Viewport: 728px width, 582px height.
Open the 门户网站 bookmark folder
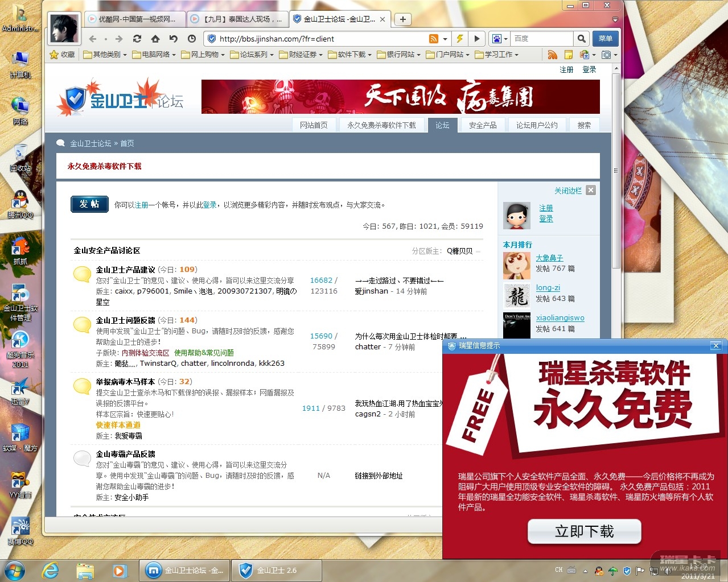pos(447,55)
